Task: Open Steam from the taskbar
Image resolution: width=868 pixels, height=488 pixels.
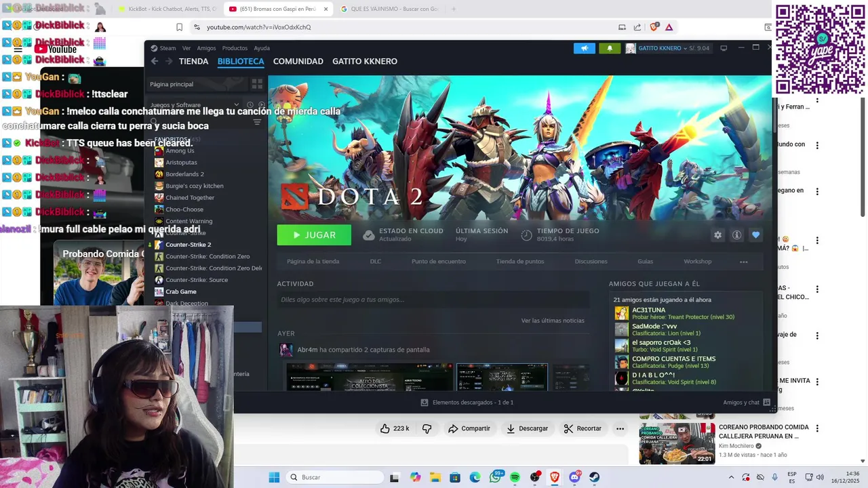Action: tap(594, 477)
